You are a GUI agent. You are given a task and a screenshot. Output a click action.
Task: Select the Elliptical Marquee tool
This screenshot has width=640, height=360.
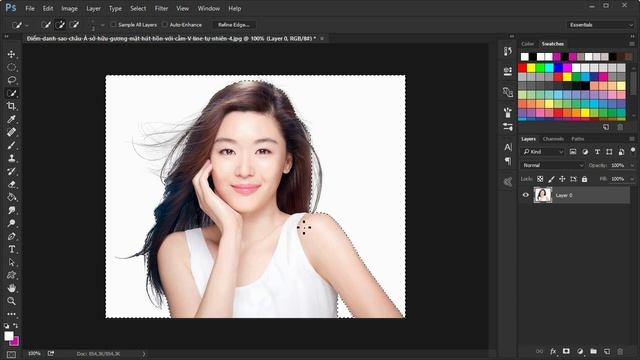click(11, 67)
